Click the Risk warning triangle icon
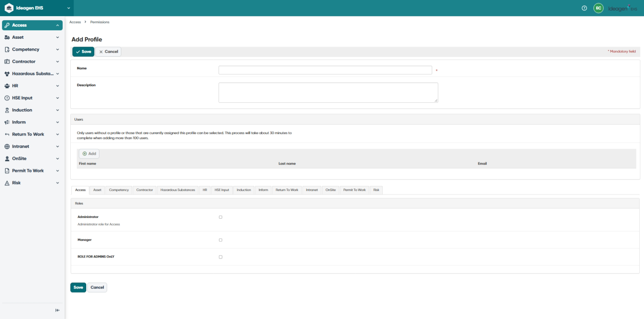The height and width of the screenshot is (319, 644). coord(7,183)
